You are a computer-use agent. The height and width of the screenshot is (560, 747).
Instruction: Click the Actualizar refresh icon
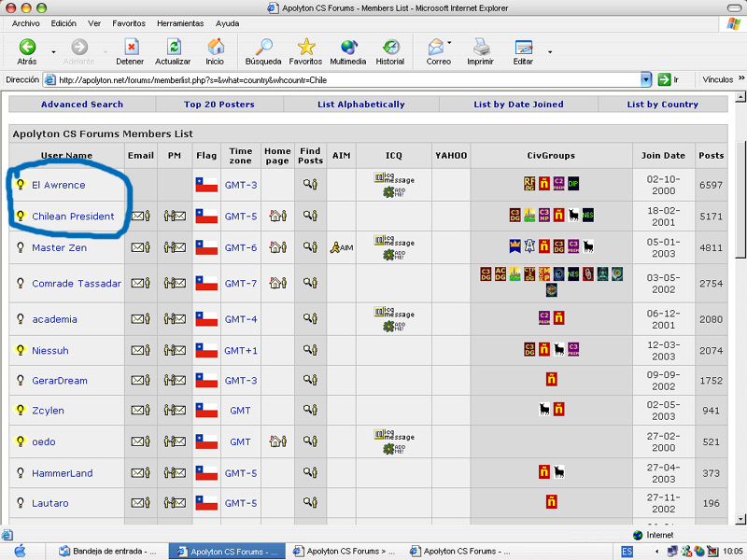click(173, 47)
